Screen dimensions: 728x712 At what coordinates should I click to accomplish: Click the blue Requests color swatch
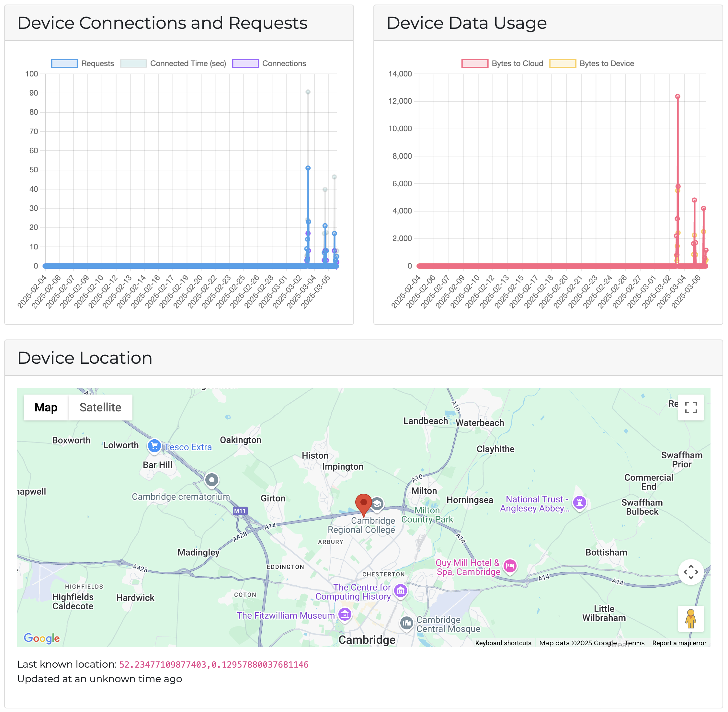[x=65, y=63]
